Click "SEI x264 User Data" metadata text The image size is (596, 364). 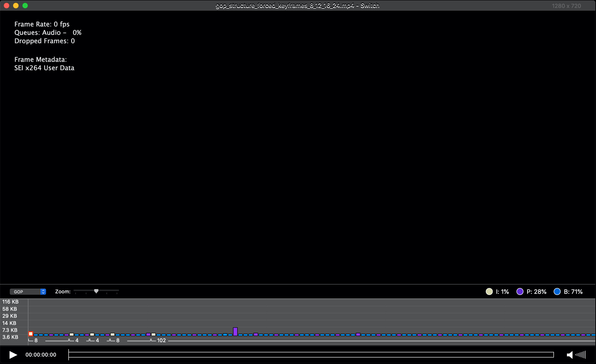[x=44, y=68]
